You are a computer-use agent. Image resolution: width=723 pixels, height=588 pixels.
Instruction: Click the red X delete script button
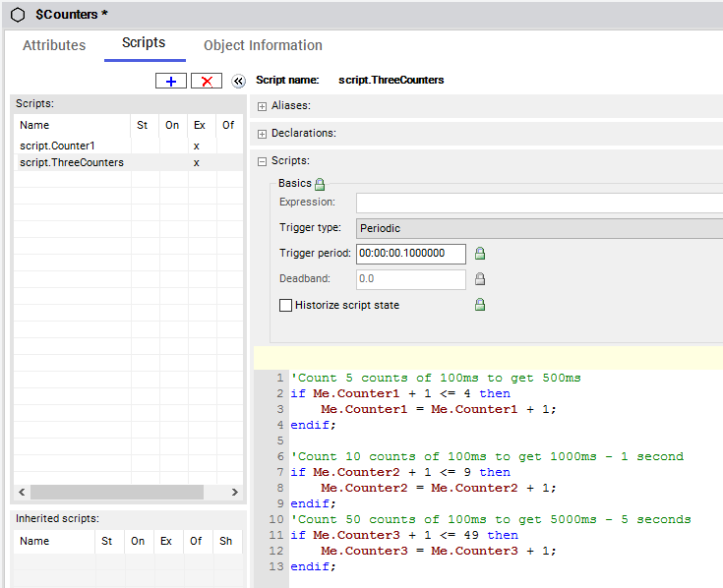pyautogui.click(x=207, y=81)
